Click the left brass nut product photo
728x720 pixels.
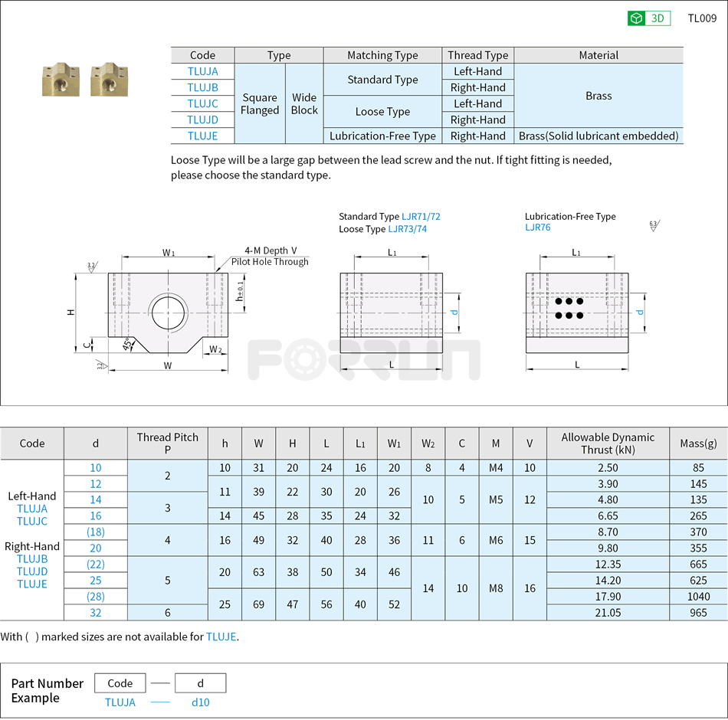coord(61,80)
